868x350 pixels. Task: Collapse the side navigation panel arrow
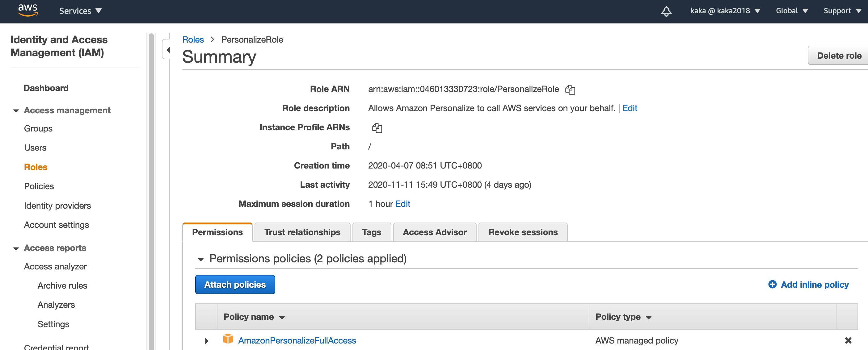pyautogui.click(x=167, y=50)
